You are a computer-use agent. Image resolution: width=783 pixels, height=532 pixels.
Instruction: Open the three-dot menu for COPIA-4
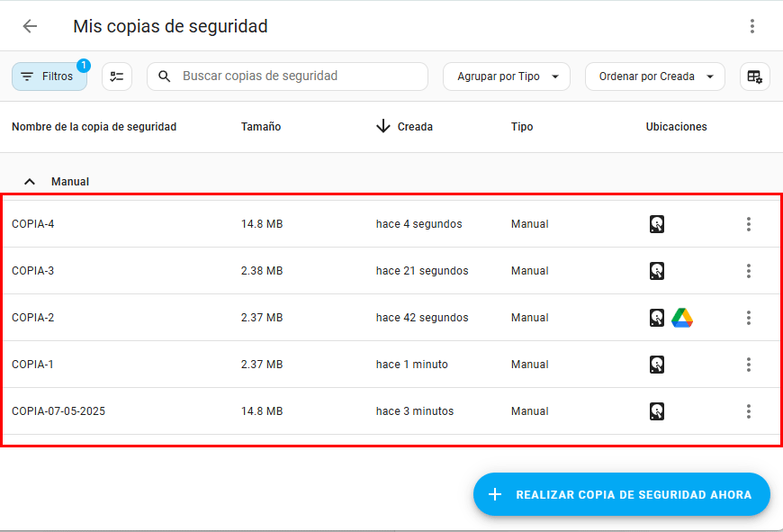pyautogui.click(x=748, y=224)
